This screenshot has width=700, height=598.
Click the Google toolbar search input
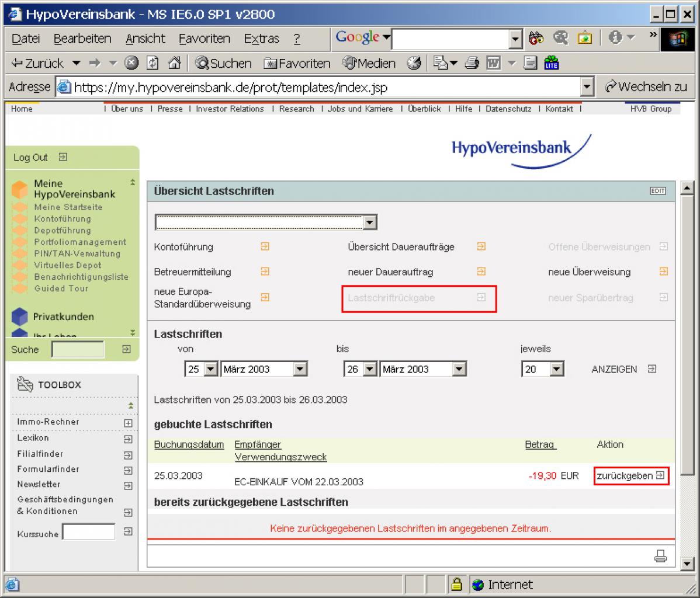451,39
